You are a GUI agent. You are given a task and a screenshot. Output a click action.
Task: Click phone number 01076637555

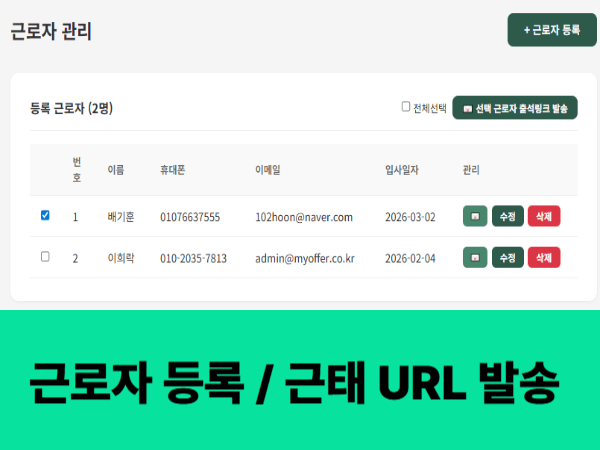pos(190,217)
